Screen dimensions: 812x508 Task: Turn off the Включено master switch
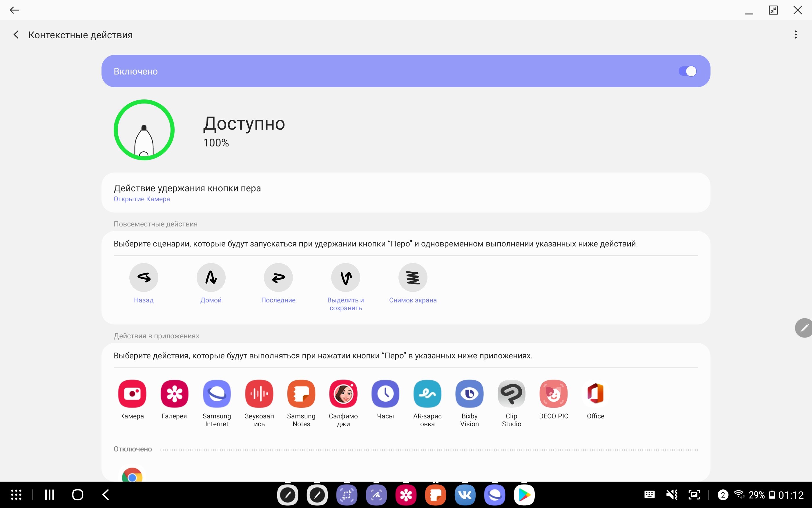tap(687, 71)
